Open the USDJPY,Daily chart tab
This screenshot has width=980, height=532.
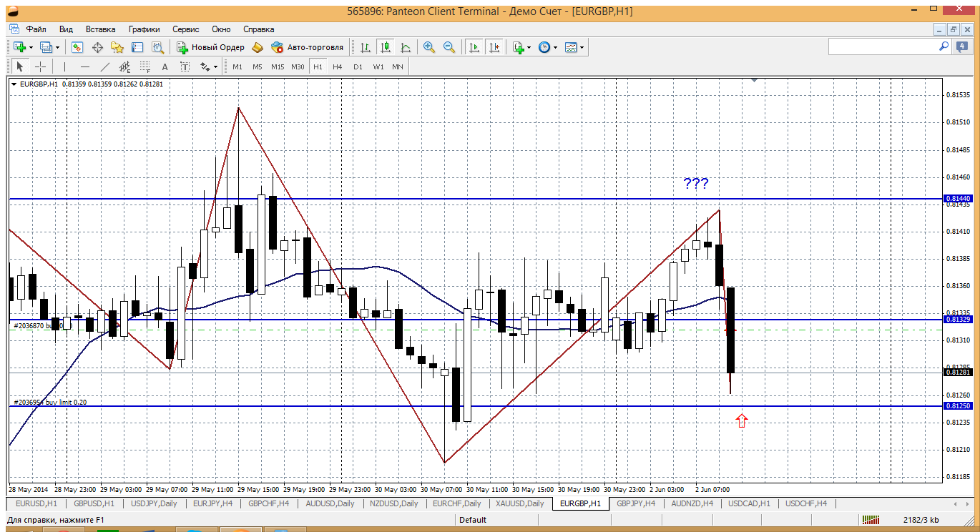point(155,503)
